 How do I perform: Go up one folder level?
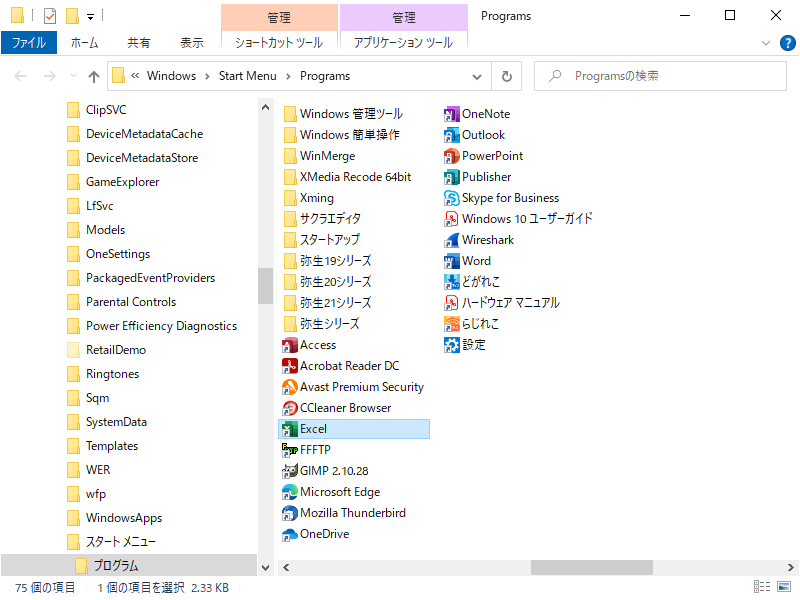coord(93,77)
